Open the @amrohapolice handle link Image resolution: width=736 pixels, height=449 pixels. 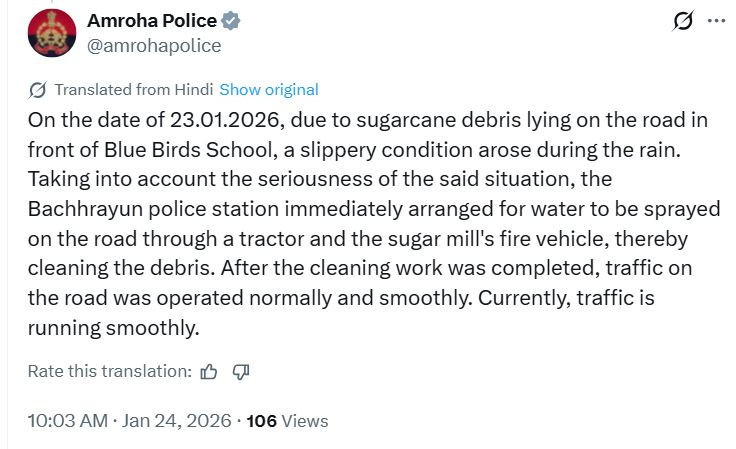point(155,45)
